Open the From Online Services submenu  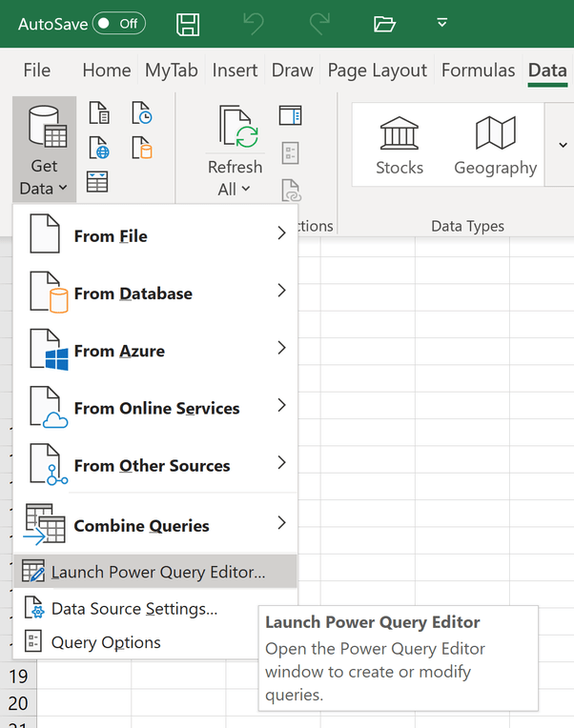(x=156, y=406)
